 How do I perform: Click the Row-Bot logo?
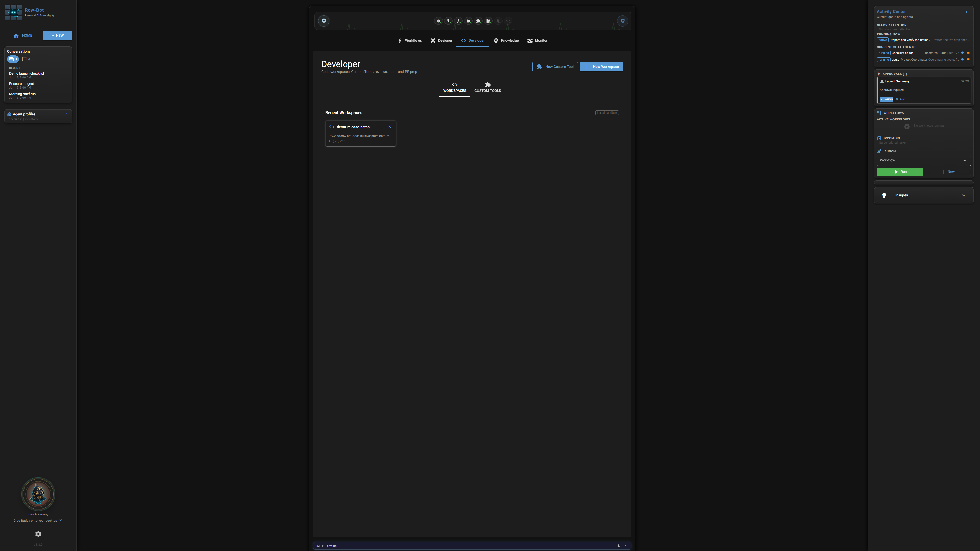[13, 12]
